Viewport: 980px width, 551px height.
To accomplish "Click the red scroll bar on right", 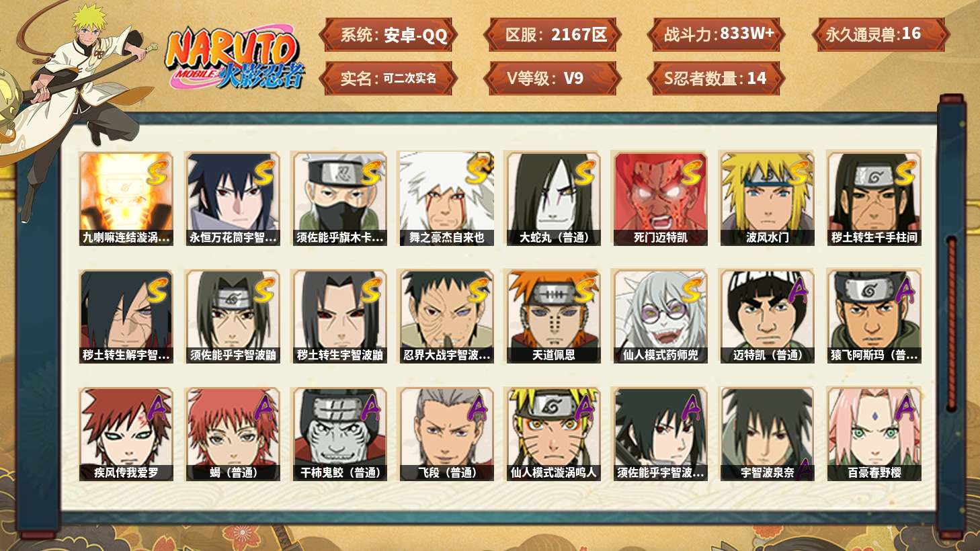I will click(952, 323).
